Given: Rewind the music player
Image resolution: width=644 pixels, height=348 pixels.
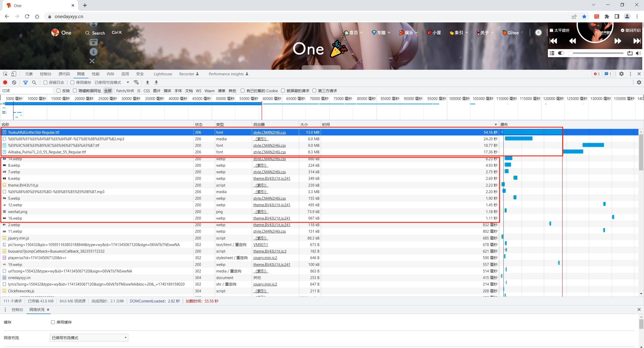Looking at the screenshot, I should coord(573,41).
